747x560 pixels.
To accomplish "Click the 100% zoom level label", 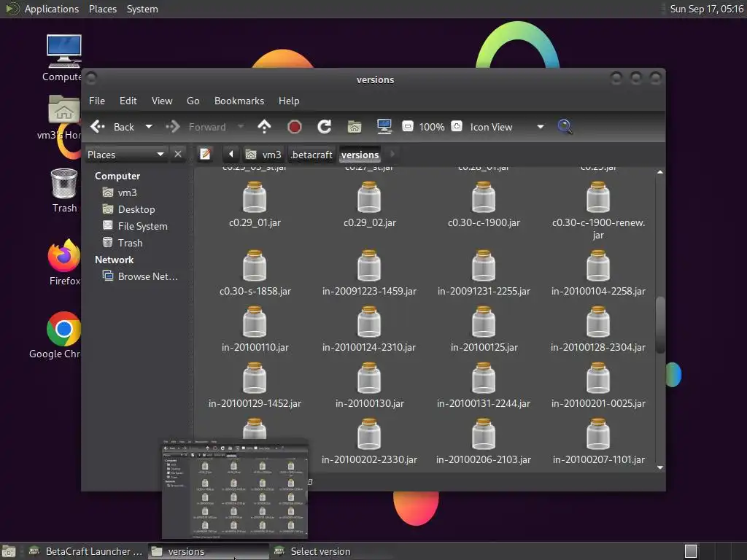I will point(432,127).
